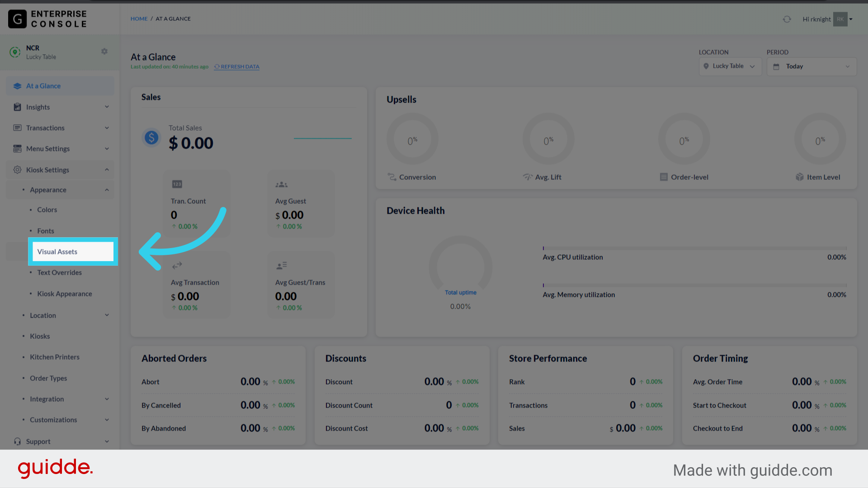Click the Store Performance 'Rank' label
Screen dimensions: 868x488
517,382
